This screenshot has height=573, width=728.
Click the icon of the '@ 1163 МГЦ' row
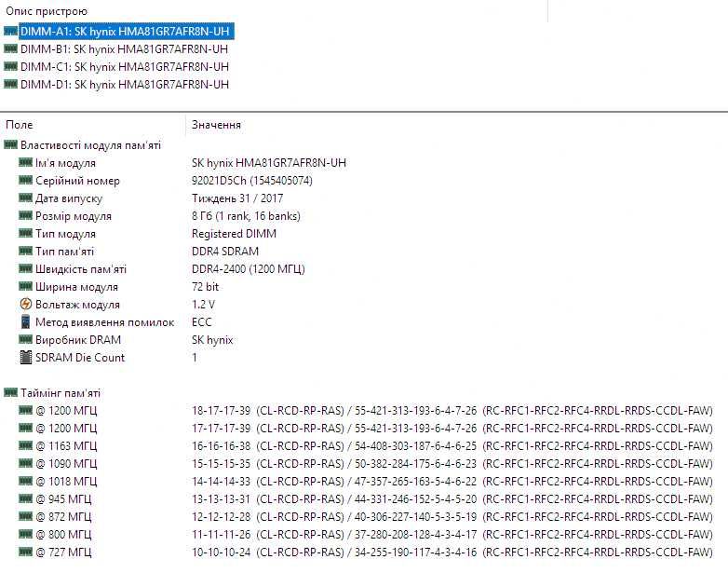coord(25,445)
